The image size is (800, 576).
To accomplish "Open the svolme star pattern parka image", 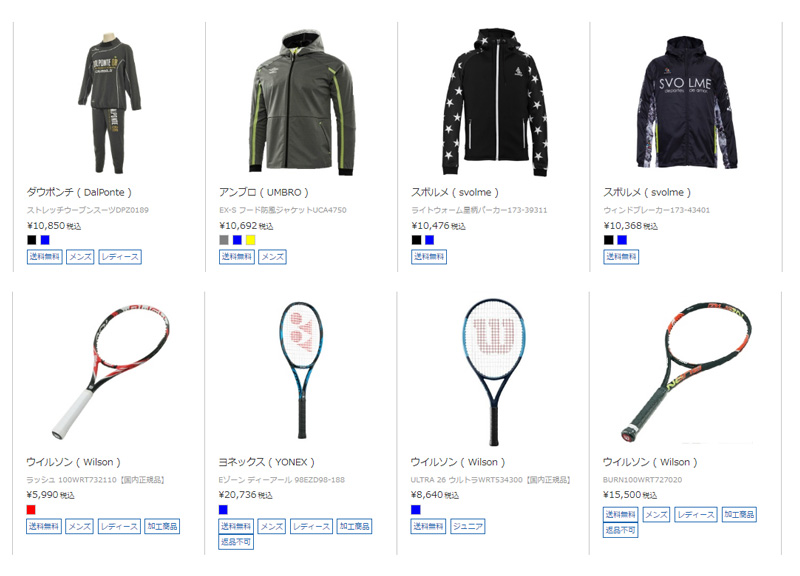I will (x=494, y=102).
